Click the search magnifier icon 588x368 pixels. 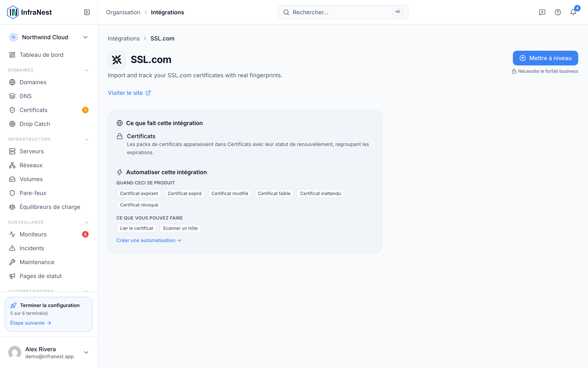tap(286, 12)
